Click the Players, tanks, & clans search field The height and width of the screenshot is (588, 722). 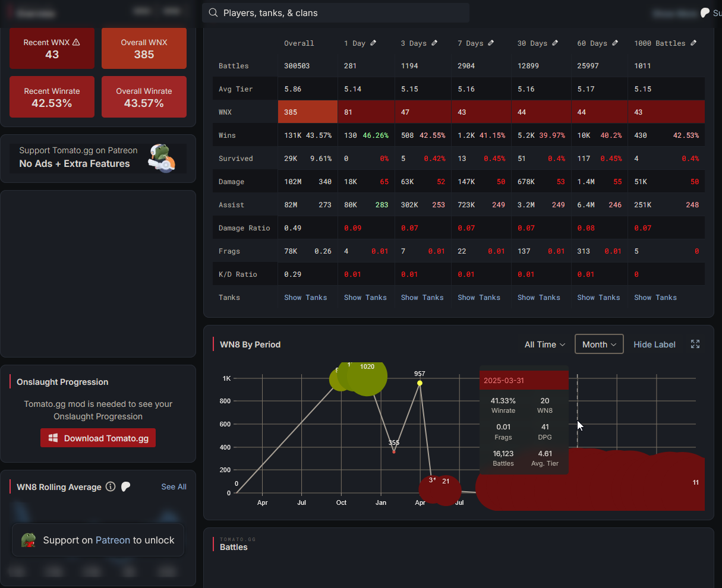point(336,12)
